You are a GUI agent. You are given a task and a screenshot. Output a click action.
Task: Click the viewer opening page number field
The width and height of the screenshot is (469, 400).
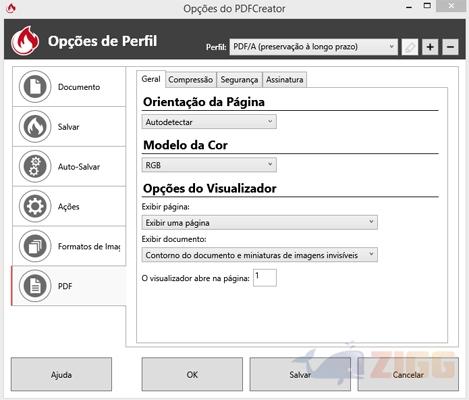[x=265, y=278]
